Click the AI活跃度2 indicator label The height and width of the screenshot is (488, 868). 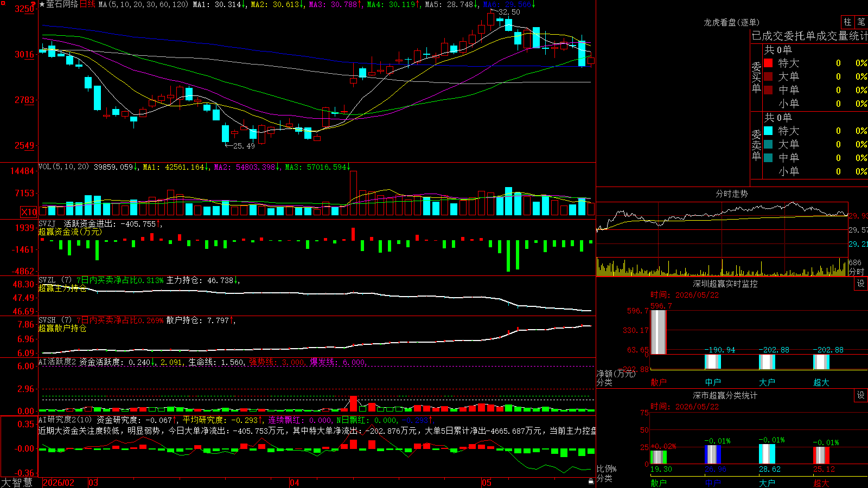pos(57,362)
